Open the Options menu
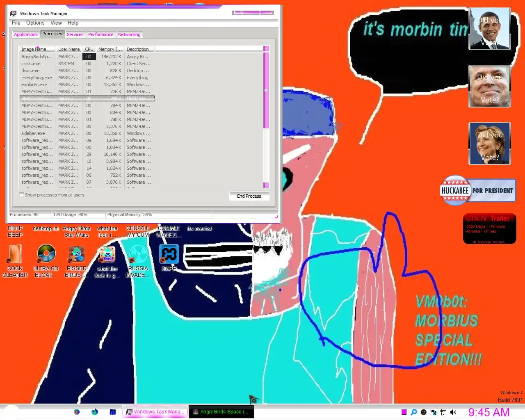 pyautogui.click(x=35, y=23)
